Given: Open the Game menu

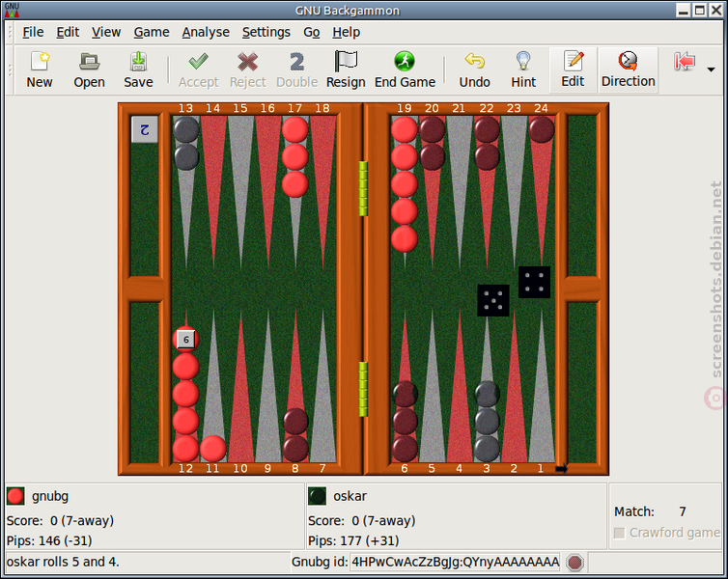Looking at the screenshot, I should [152, 32].
